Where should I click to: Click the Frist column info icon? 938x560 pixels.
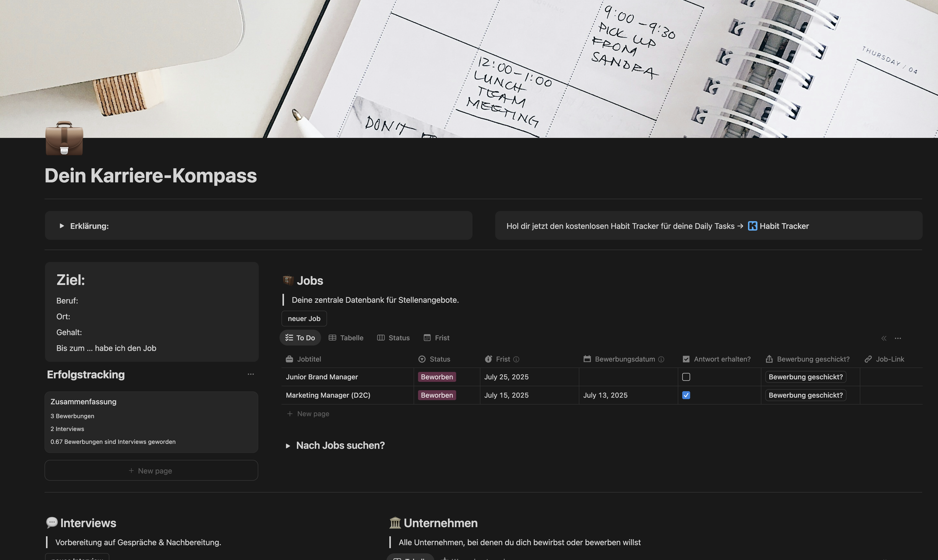point(516,360)
